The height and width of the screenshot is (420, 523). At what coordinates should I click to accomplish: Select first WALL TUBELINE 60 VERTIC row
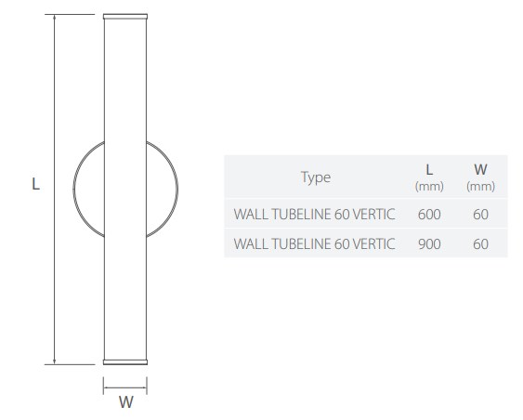(x=366, y=214)
